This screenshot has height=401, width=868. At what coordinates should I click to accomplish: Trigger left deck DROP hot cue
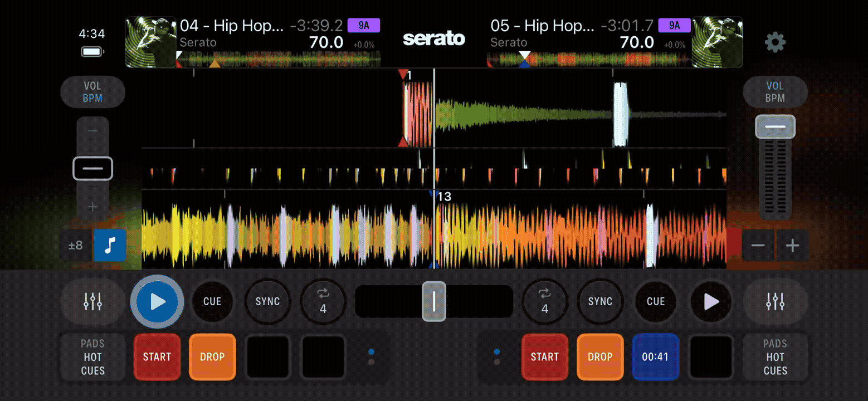(212, 357)
